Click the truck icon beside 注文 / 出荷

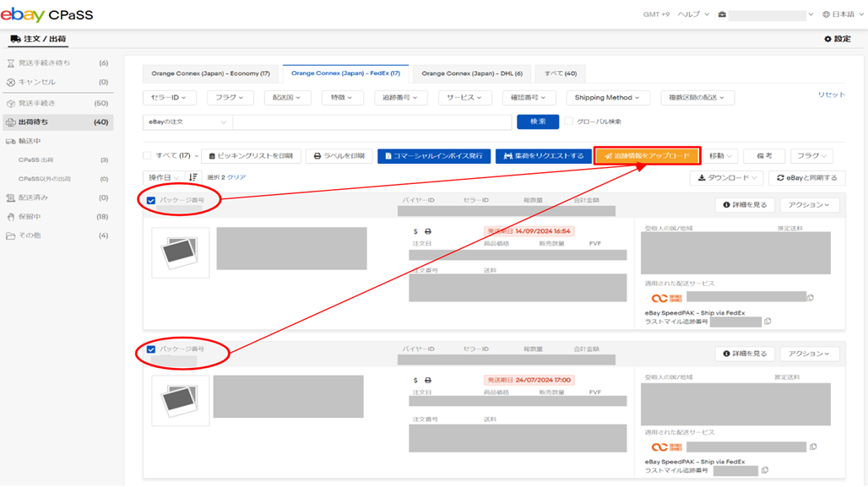click(15, 39)
